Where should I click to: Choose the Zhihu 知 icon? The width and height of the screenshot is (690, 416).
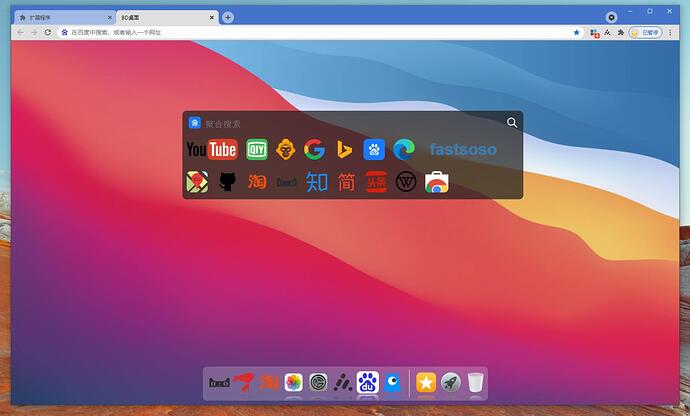tap(316, 182)
